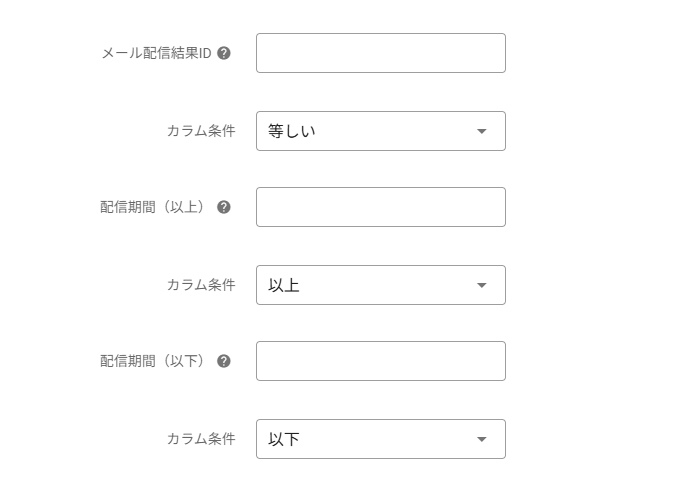The width and height of the screenshot is (694, 481).
Task: Select the 以上 value in the combo box
Action: pos(284,285)
